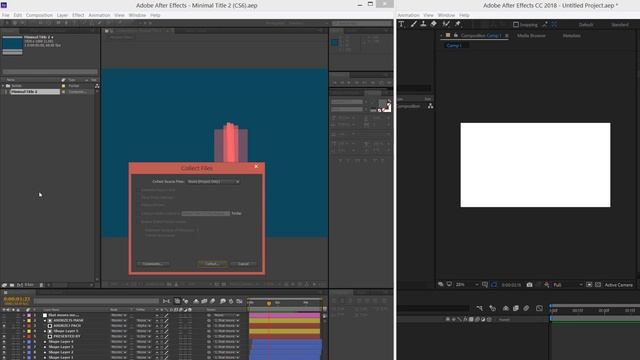
Task: Open composition mini-flowchart in CC 2018 timeline
Action: pyautogui.click(x=480, y=308)
